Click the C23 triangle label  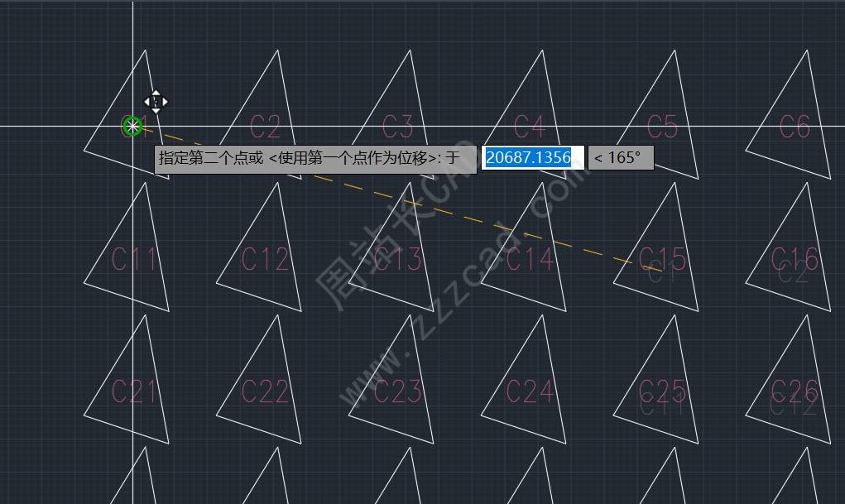pos(398,391)
